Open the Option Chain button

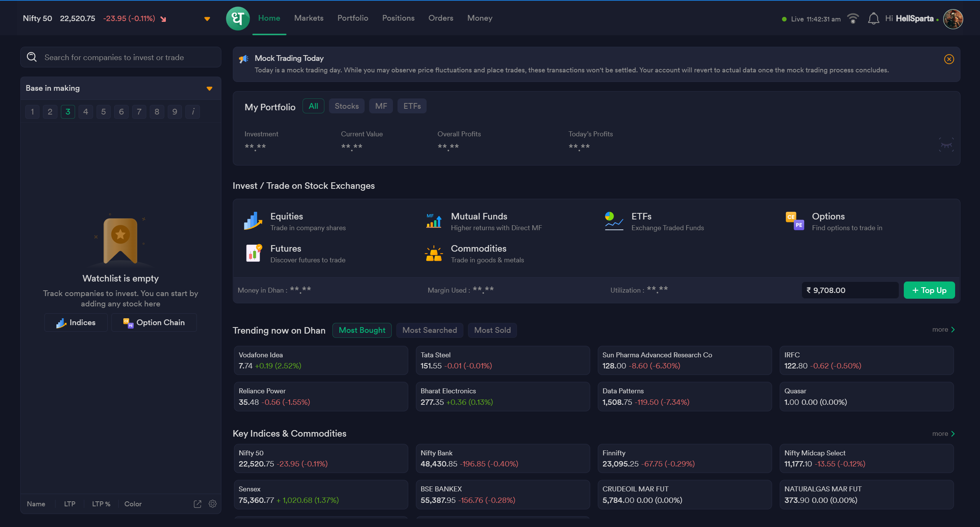point(154,322)
